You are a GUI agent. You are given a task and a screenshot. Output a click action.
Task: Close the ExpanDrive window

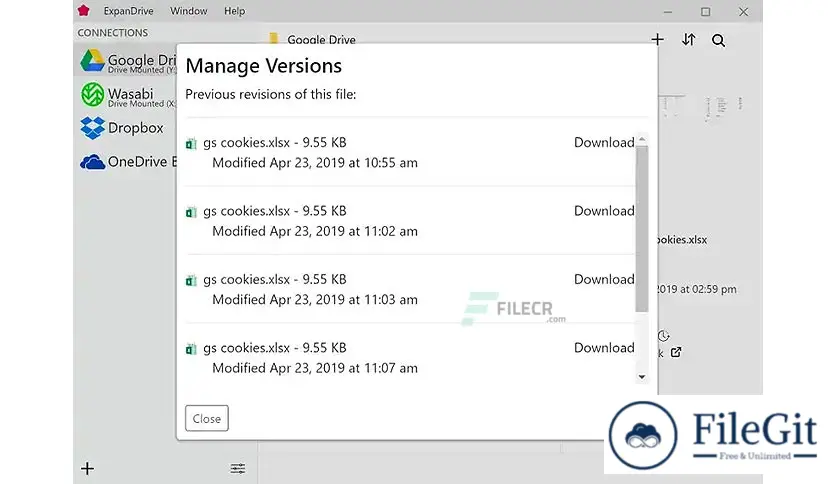pos(743,12)
